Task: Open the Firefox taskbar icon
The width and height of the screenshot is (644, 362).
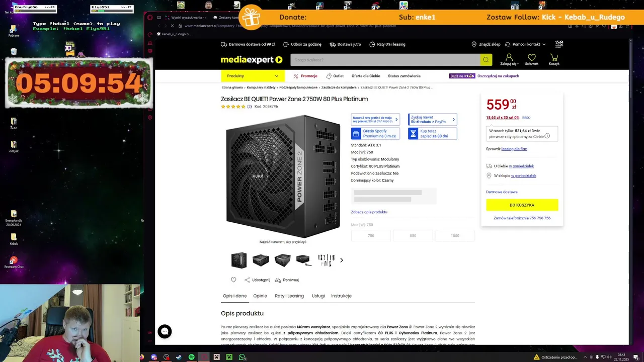Action: (x=142, y=357)
